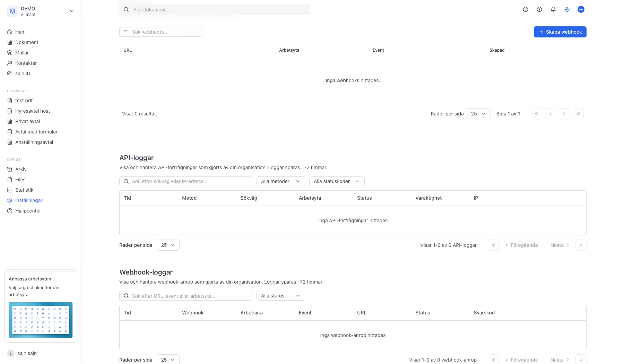Click the Skapad column header
Screen dimensions: 624x364
[x=497, y=50]
